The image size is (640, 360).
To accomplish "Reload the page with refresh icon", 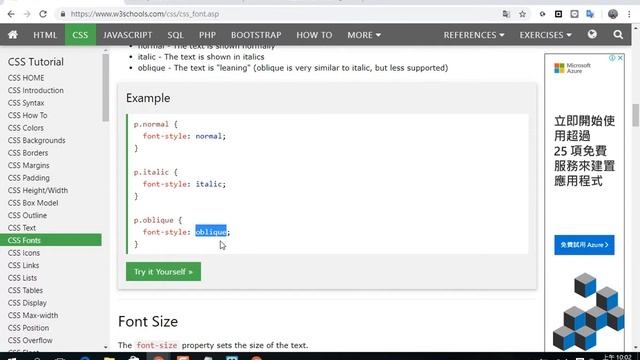I will coord(43,14).
